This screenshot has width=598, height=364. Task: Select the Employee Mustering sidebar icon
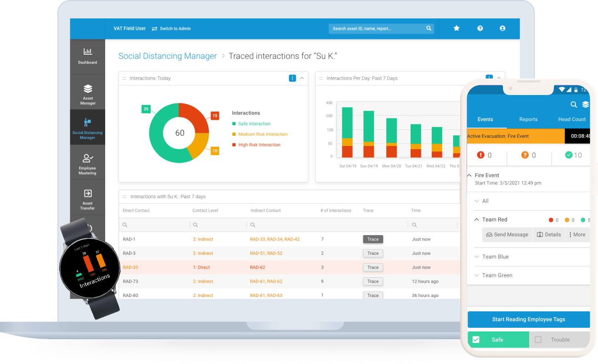coord(87,163)
